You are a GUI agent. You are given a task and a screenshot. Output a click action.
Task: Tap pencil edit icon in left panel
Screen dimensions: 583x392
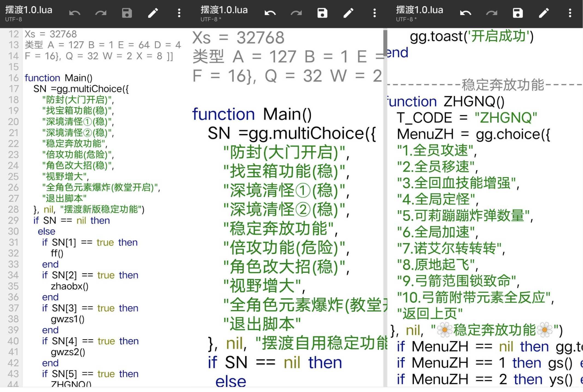pyautogui.click(x=153, y=13)
